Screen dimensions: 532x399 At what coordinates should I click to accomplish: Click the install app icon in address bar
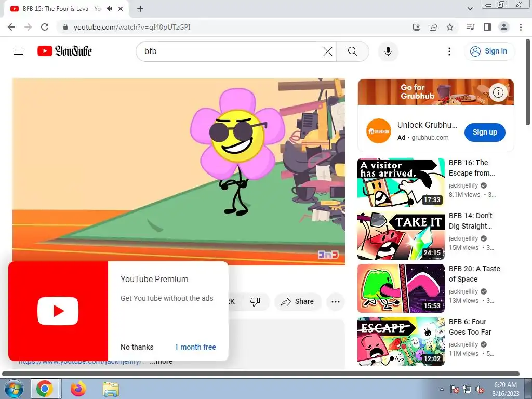point(416,27)
